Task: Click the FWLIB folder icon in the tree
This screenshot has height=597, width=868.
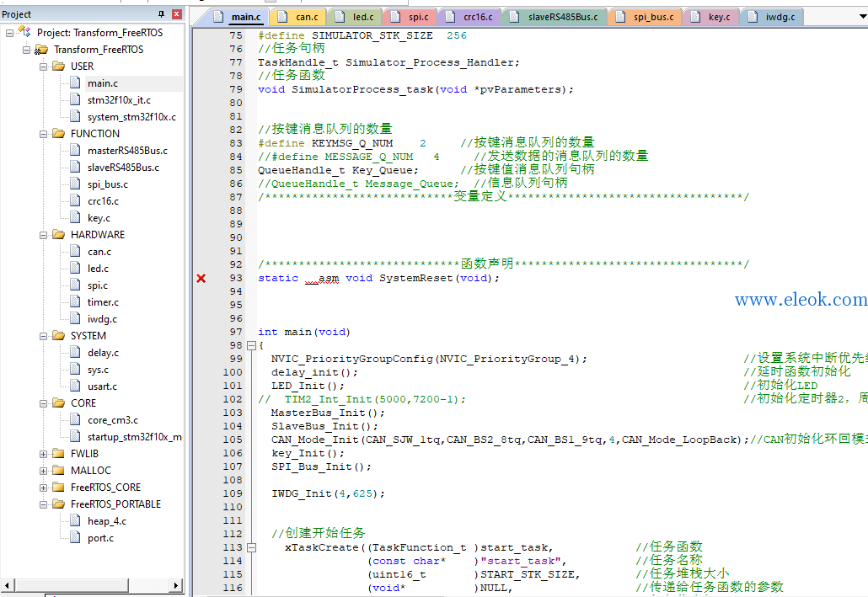Action: (59, 454)
